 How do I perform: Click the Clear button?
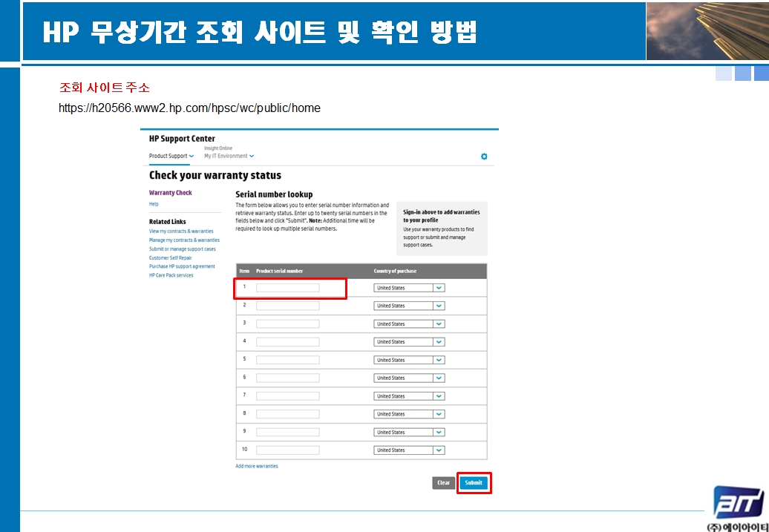click(443, 483)
